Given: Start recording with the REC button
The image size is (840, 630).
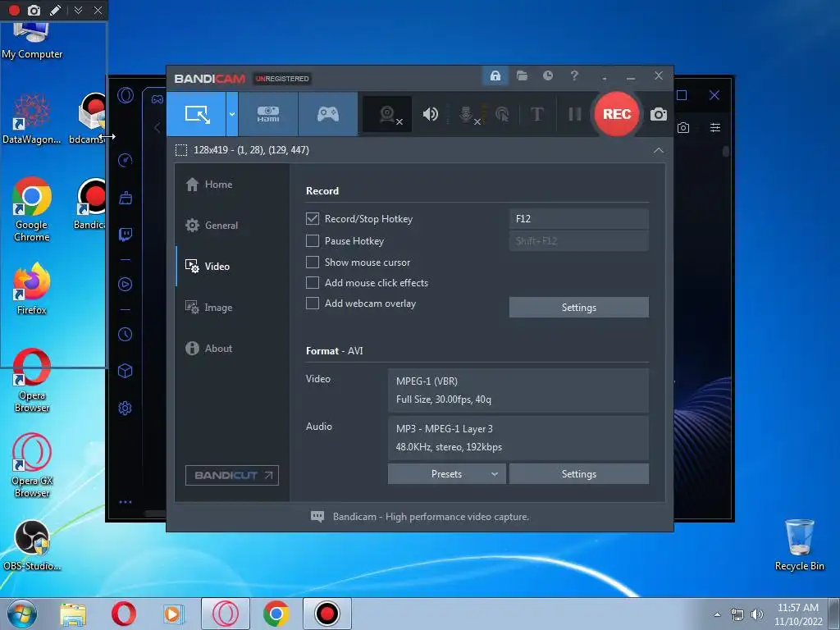Looking at the screenshot, I should pyautogui.click(x=617, y=114).
